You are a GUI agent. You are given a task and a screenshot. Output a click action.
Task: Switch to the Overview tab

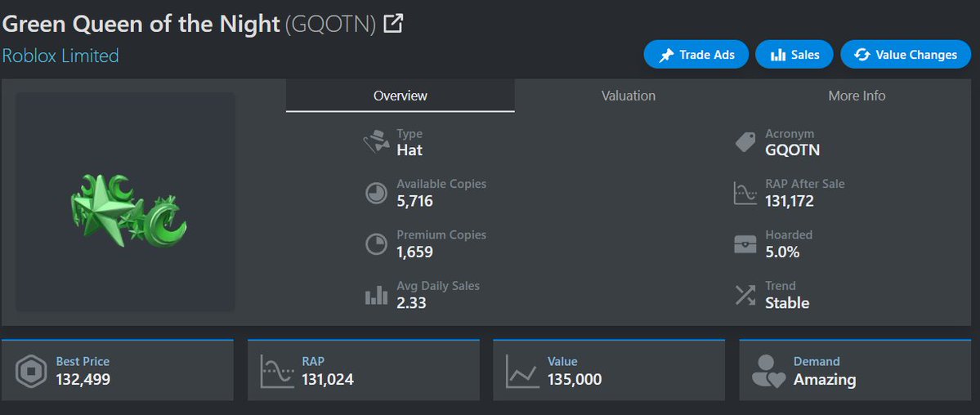coord(400,96)
